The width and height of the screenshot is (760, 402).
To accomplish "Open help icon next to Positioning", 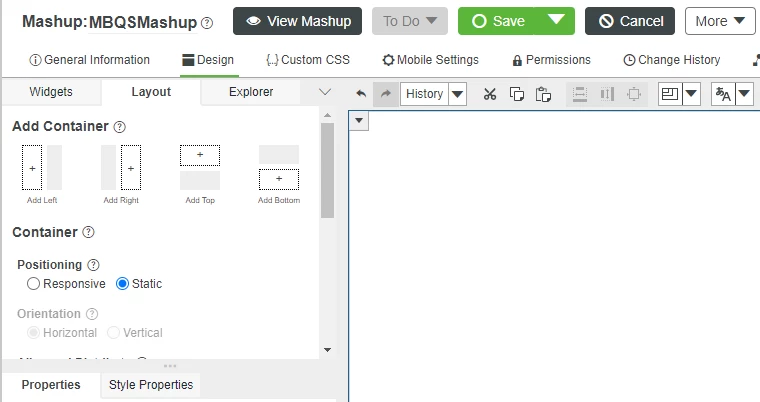I will (x=93, y=265).
